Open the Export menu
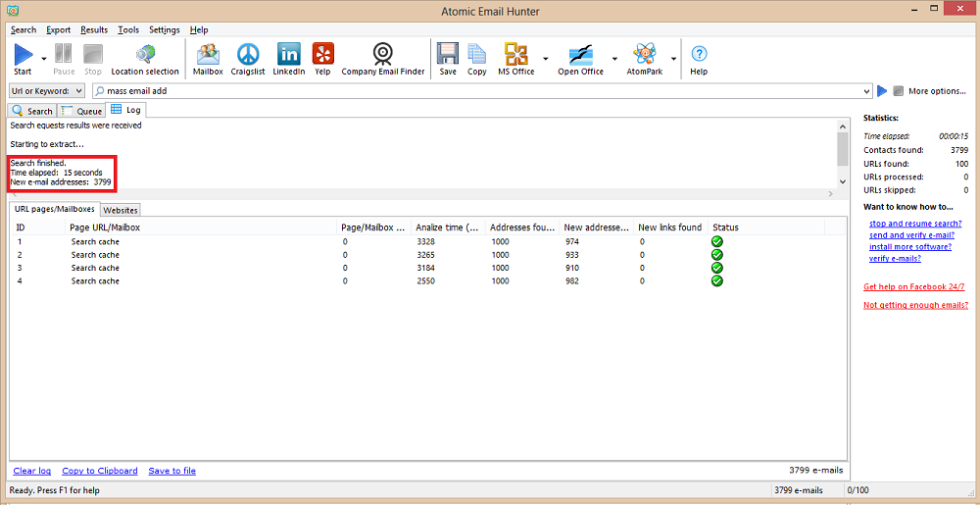Viewport: 980px width, 505px height. (59, 30)
